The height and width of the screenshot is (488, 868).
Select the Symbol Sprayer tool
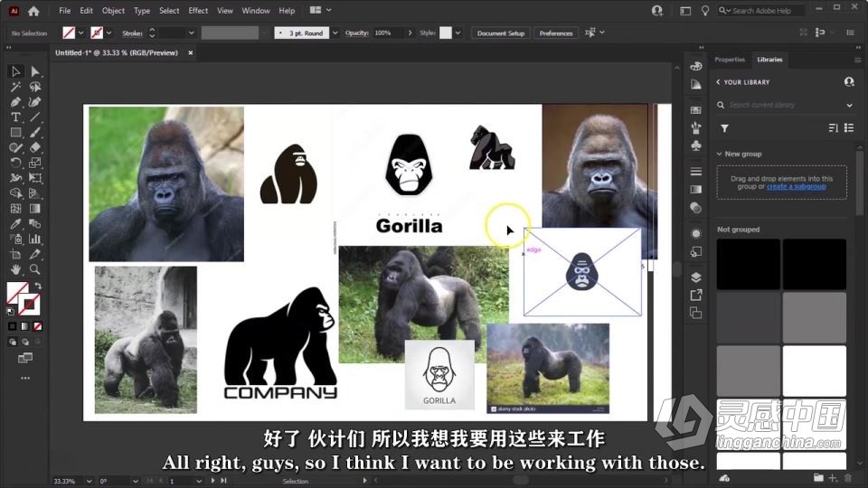click(x=15, y=239)
